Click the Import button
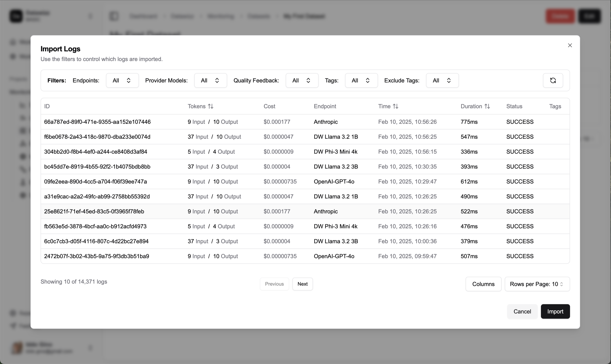Screen dimensions: 611x364 tap(555, 312)
